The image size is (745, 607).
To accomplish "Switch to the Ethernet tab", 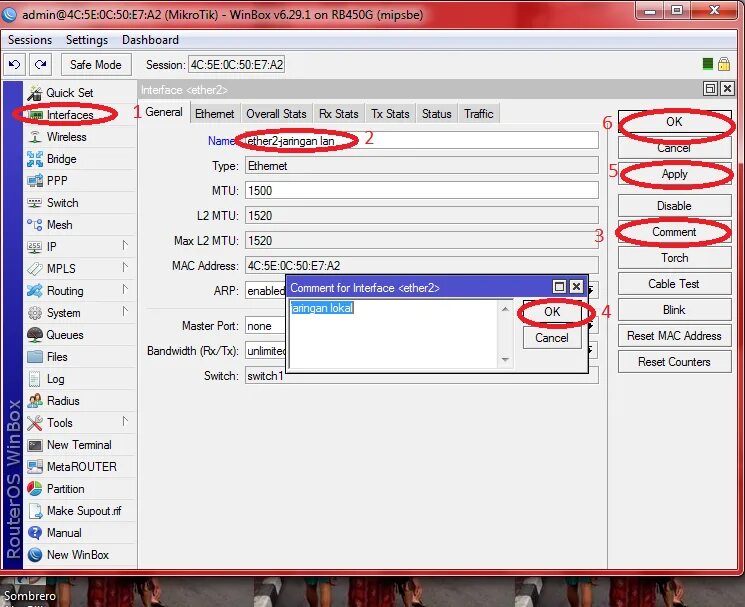I will (215, 114).
